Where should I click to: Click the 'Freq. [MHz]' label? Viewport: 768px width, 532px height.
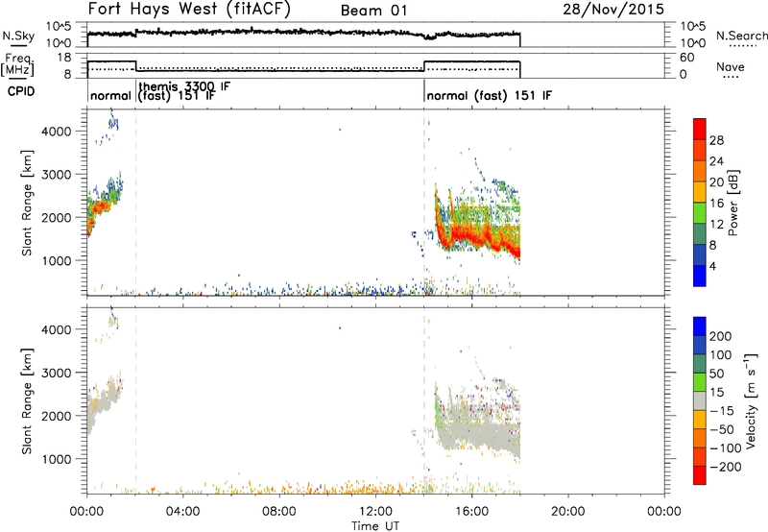[17, 65]
